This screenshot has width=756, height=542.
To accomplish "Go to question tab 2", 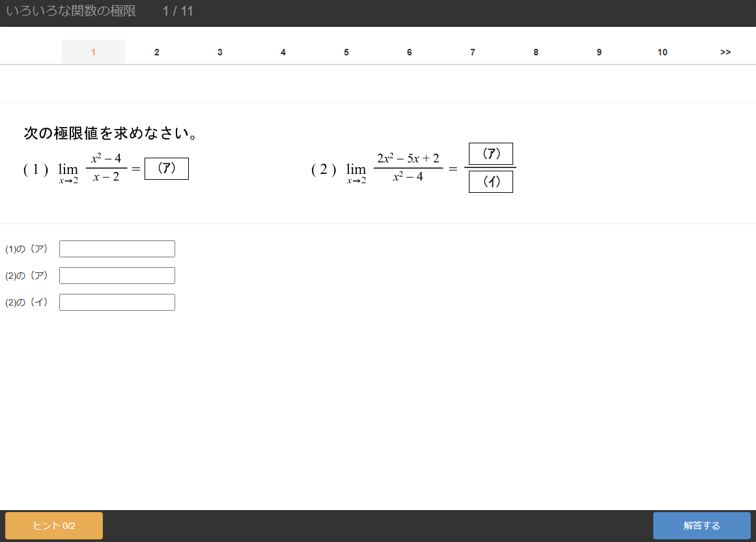I will coord(156,52).
